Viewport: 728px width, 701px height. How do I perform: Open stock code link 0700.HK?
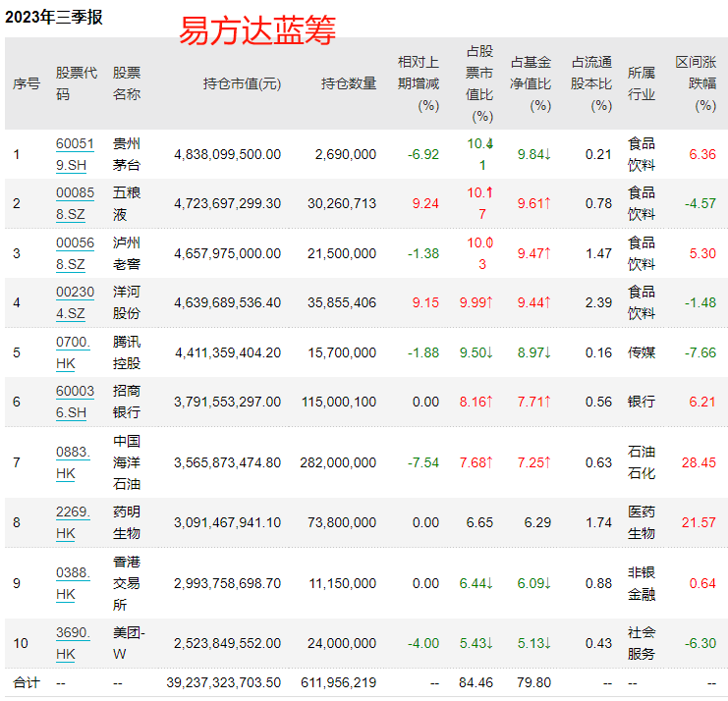click(73, 353)
